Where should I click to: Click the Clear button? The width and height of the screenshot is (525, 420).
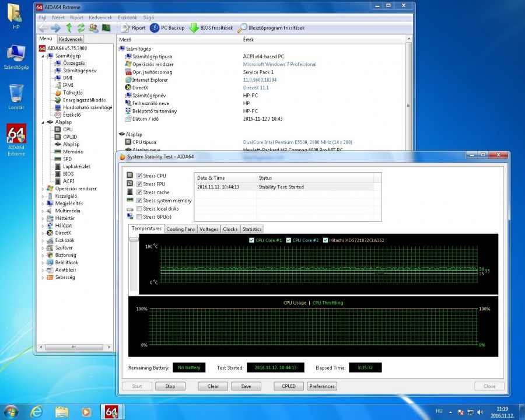point(213,386)
